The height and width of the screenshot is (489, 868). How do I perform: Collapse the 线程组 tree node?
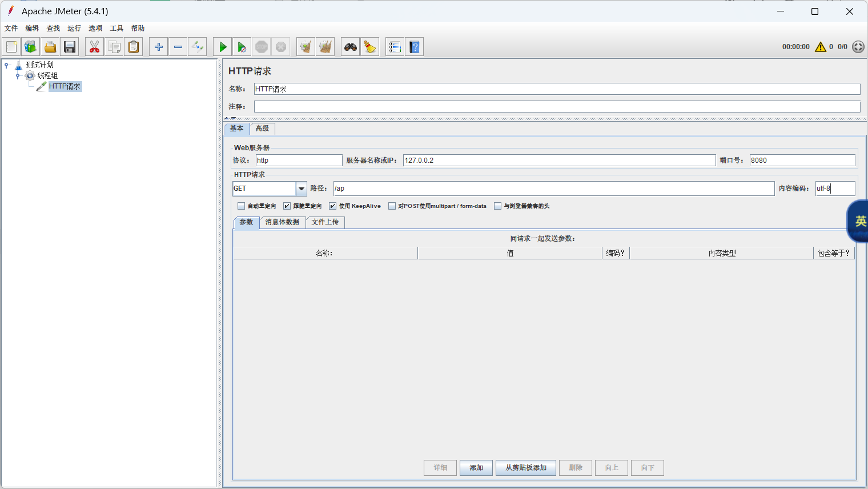click(x=18, y=76)
